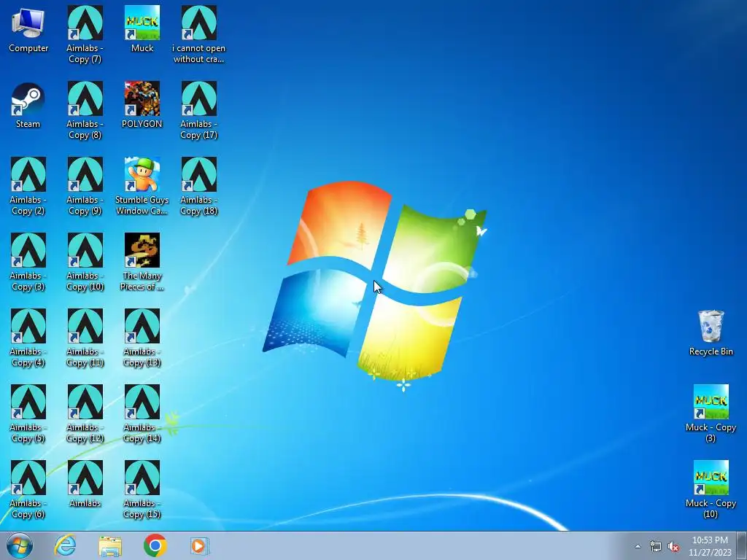Open Windows Explorer from the taskbar
The width and height of the screenshot is (747, 560).
[x=110, y=545]
